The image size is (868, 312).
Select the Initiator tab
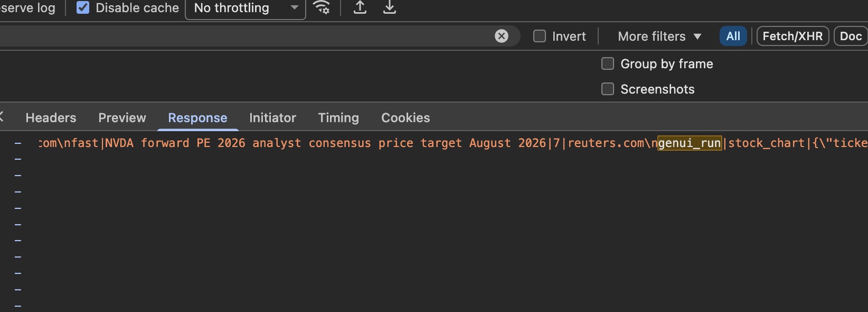click(272, 117)
